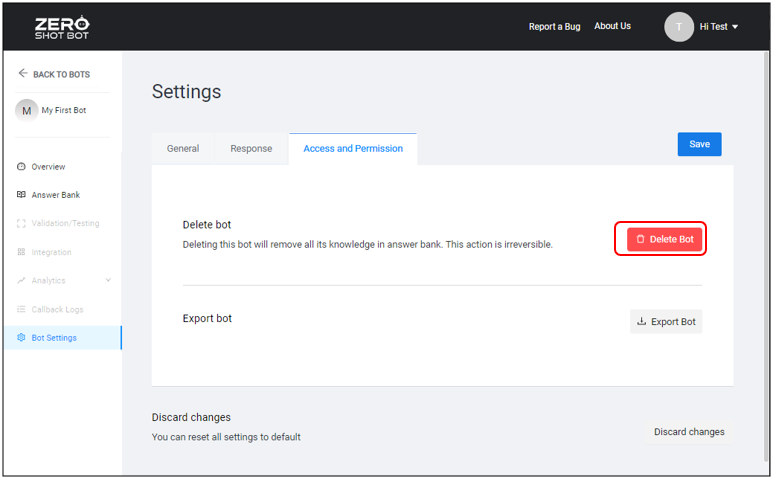
Task: Expand the Analytics submenu chevron
Action: pyautogui.click(x=108, y=280)
